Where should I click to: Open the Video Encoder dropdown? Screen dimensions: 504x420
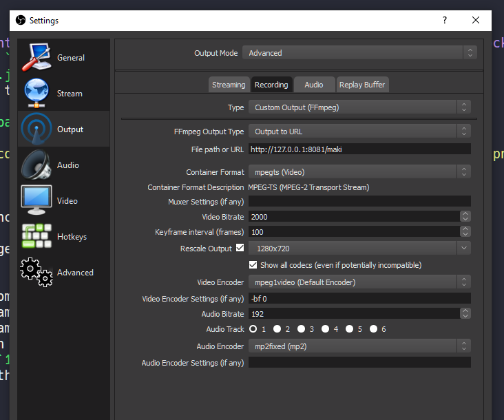tap(359, 282)
